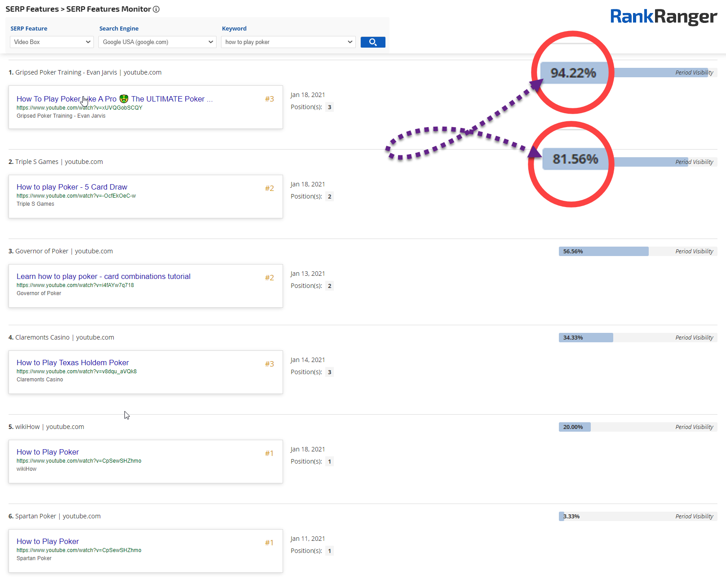Open the link How to Play Texas Holdem Poker
This screenshot has width=726, height=588.
point(73,363)
